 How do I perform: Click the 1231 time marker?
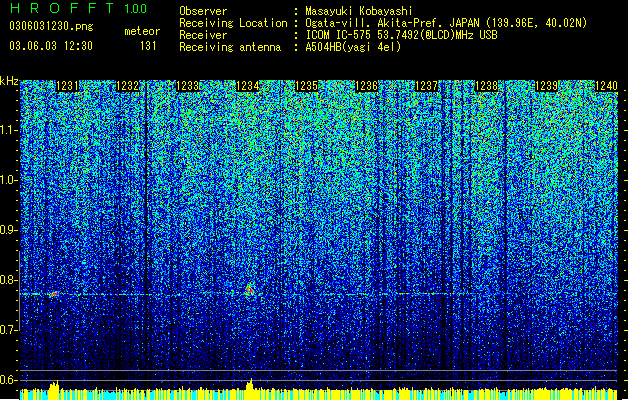tap(67, 86)
